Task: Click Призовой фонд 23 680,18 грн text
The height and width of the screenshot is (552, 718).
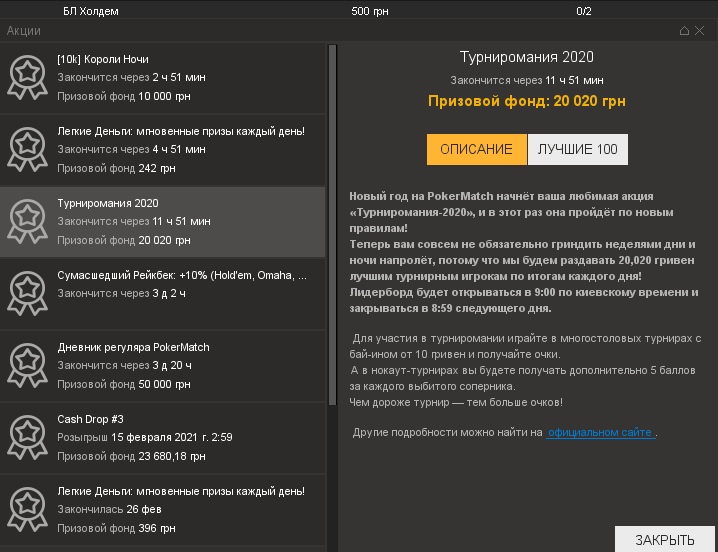Action: point(131,456)
